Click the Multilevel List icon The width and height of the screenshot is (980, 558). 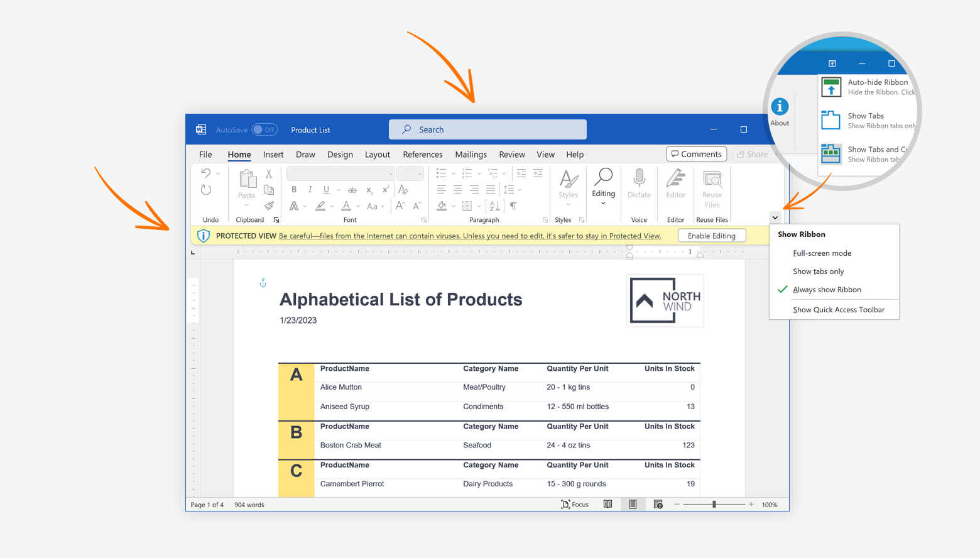click(x=493, y=173)
